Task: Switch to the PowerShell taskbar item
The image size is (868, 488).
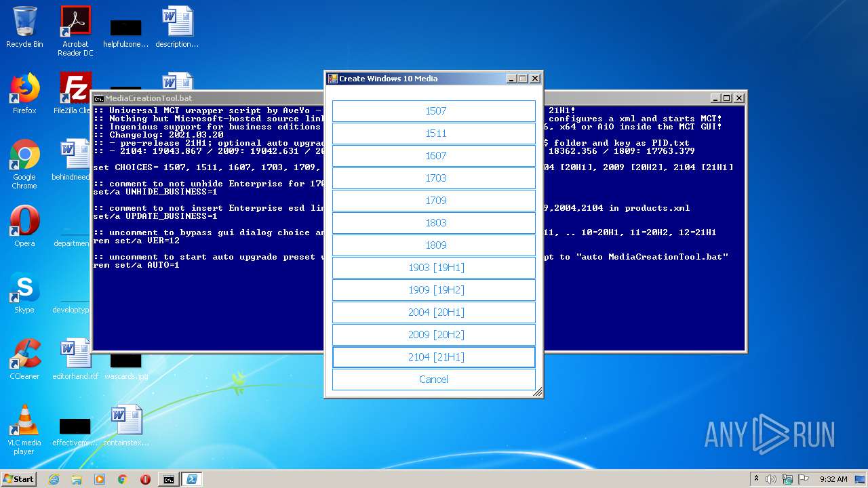Action: coord(192,479)
